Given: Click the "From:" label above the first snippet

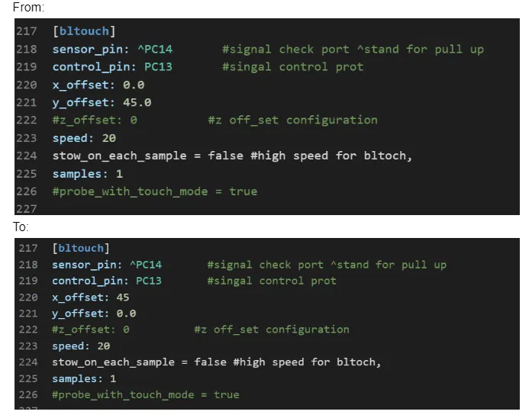Looking at the screenshot, I should (29, 7).
